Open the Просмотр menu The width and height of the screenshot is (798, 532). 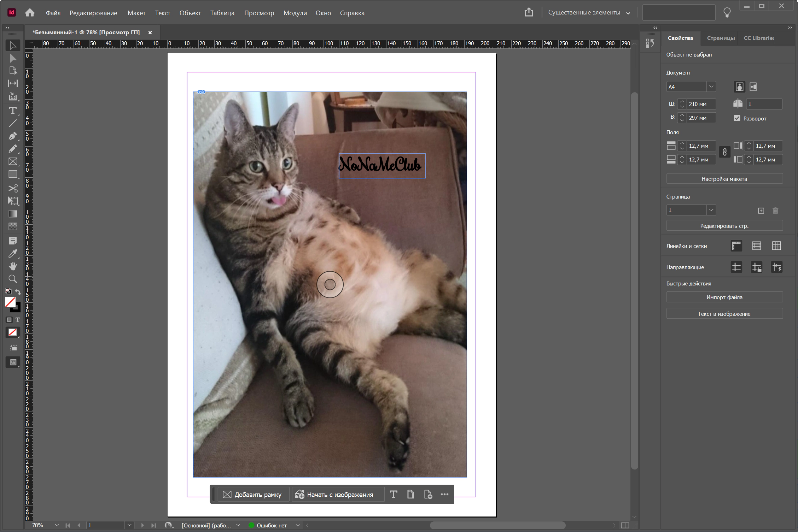pos(259,13)
